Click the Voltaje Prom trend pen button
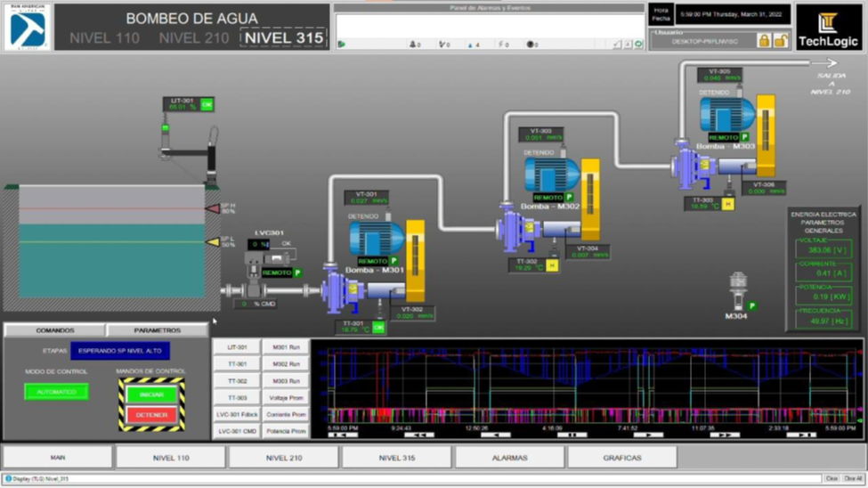This screenshot has height=488, width=868. (286, 398)
